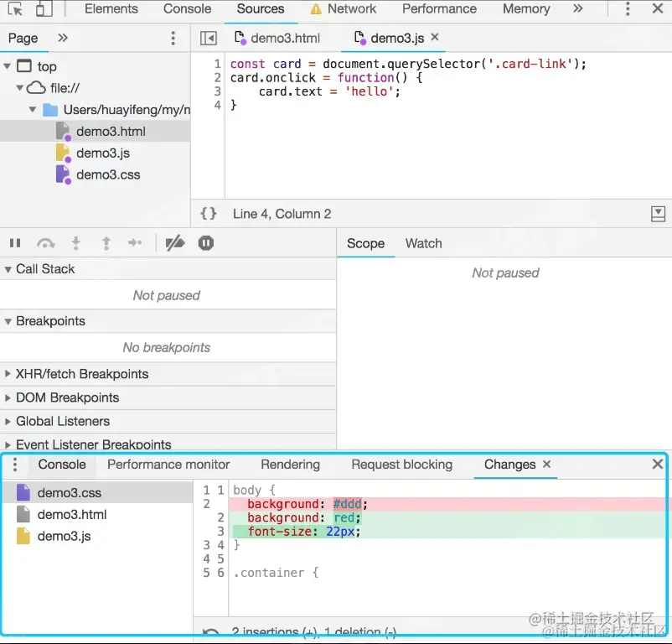Image resolution: width=672 pixels, height=644 pixels.
Task: Open the Performance monitor drawer tab
Action: (168, 465)
